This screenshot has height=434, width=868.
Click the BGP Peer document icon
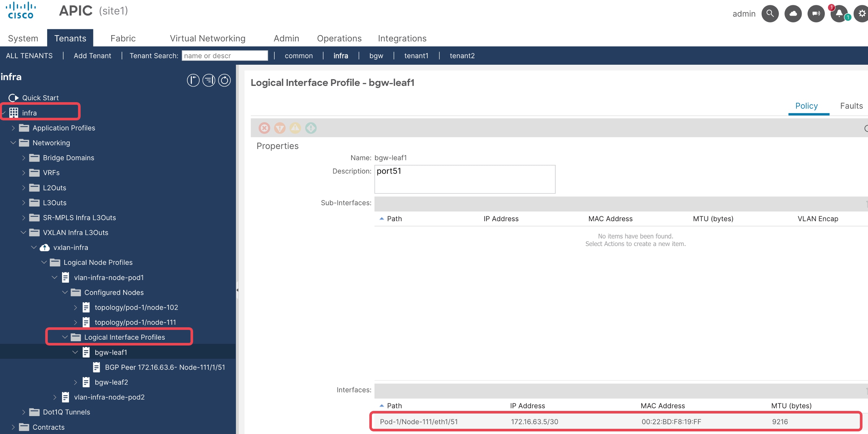96,367
